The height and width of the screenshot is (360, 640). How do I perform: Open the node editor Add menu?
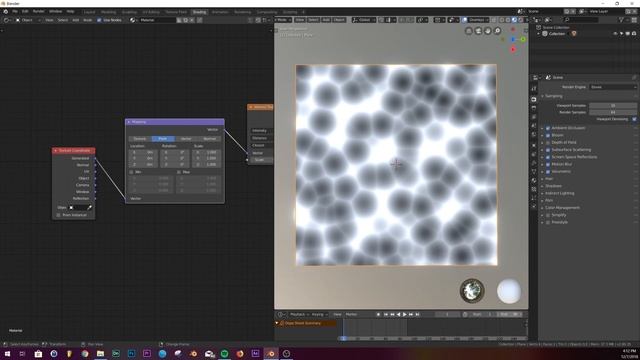click(76, 20)
